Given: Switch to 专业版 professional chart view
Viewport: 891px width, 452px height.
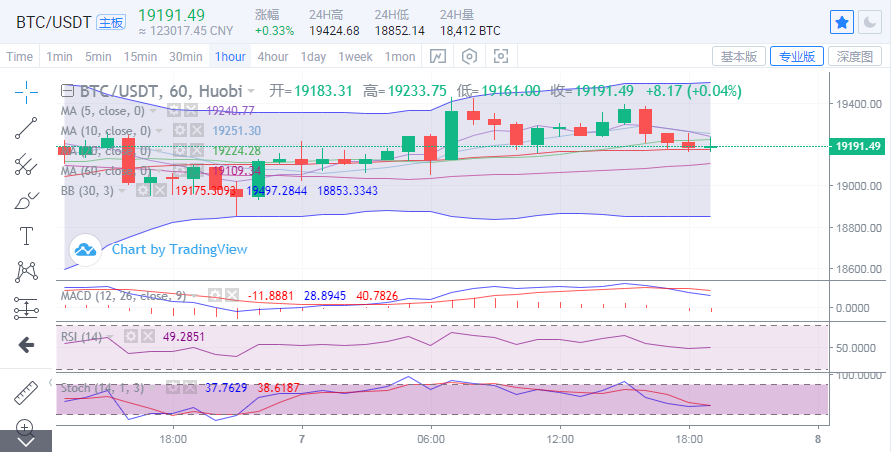Looking at the screenshot, I should tap(797, 56).
